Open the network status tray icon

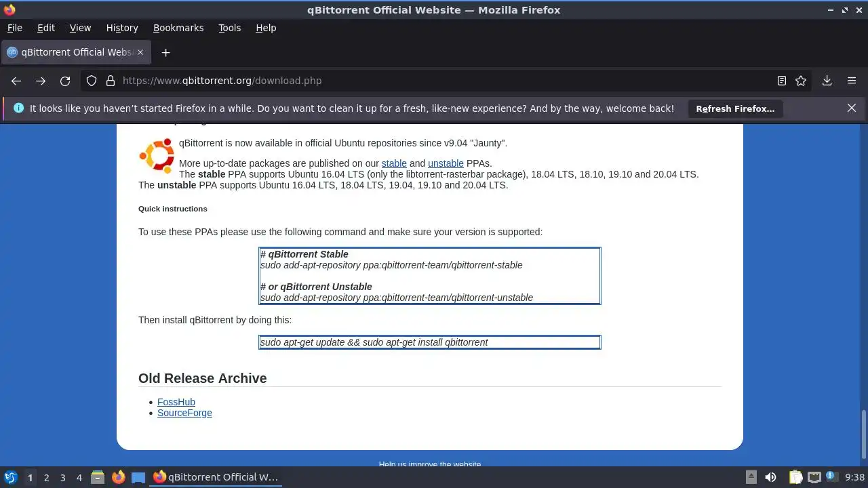point(814,477)
